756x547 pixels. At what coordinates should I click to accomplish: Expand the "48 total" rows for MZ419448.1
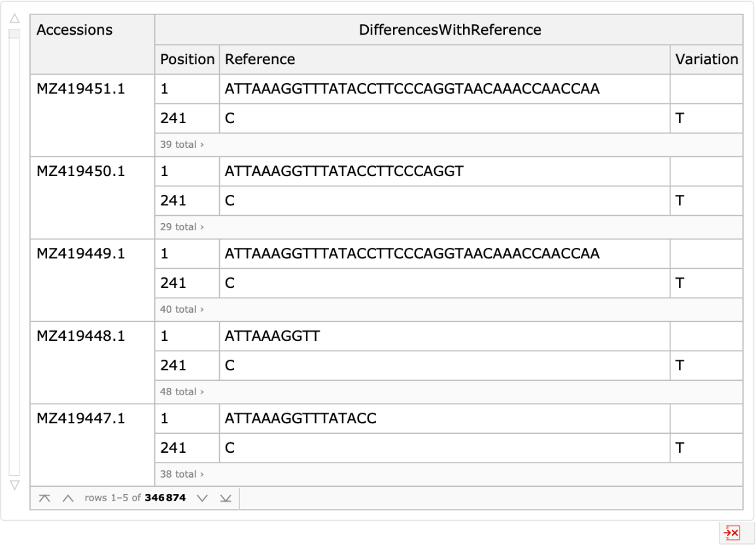click(180, 391)
